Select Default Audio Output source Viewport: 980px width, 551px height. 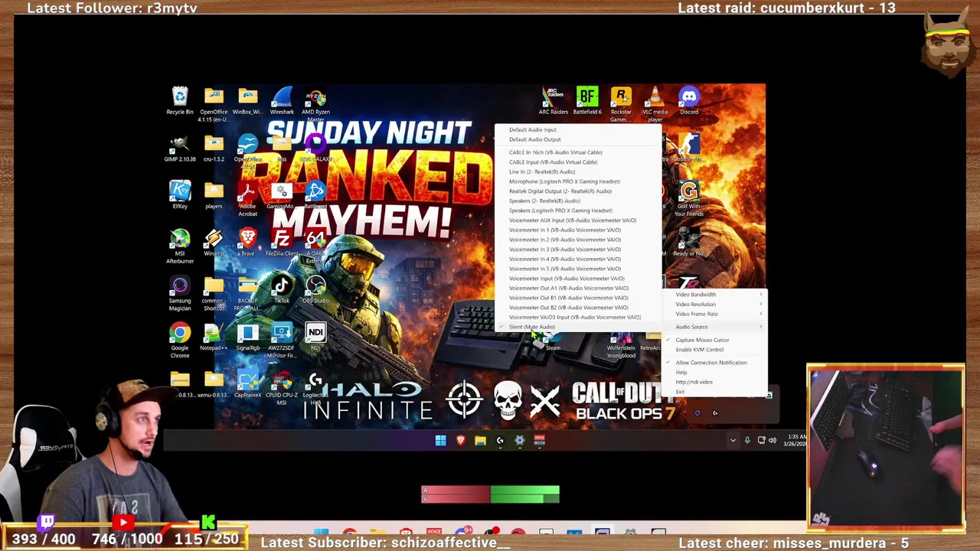click(x=578, y=139)
